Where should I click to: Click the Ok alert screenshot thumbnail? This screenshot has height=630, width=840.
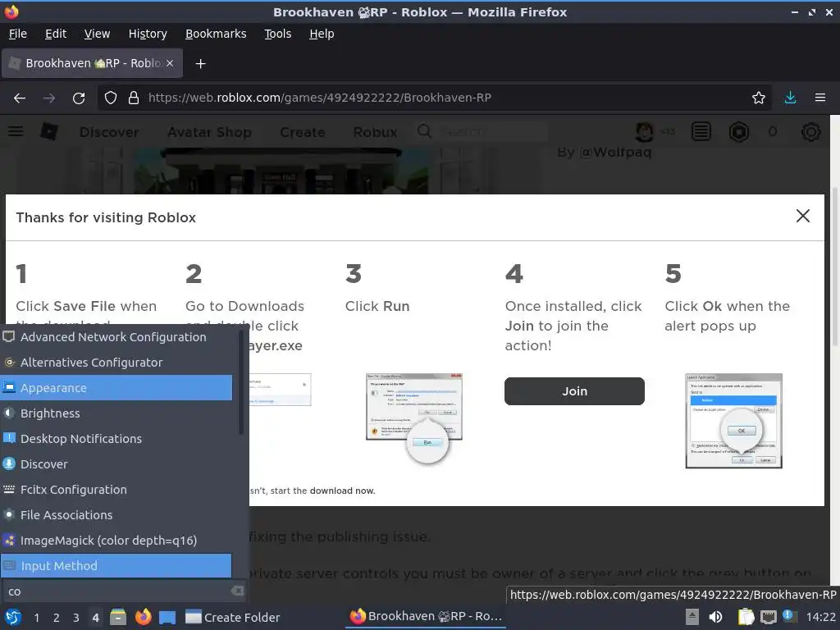[x=733, y=421]
